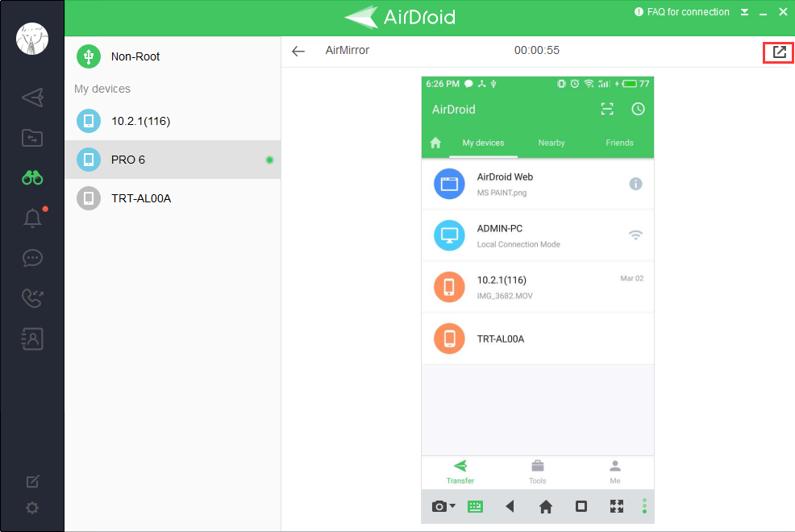Select the AirMirror binoculars sidebar icon
Screen dimensions: 795x532
click(32, 178)
